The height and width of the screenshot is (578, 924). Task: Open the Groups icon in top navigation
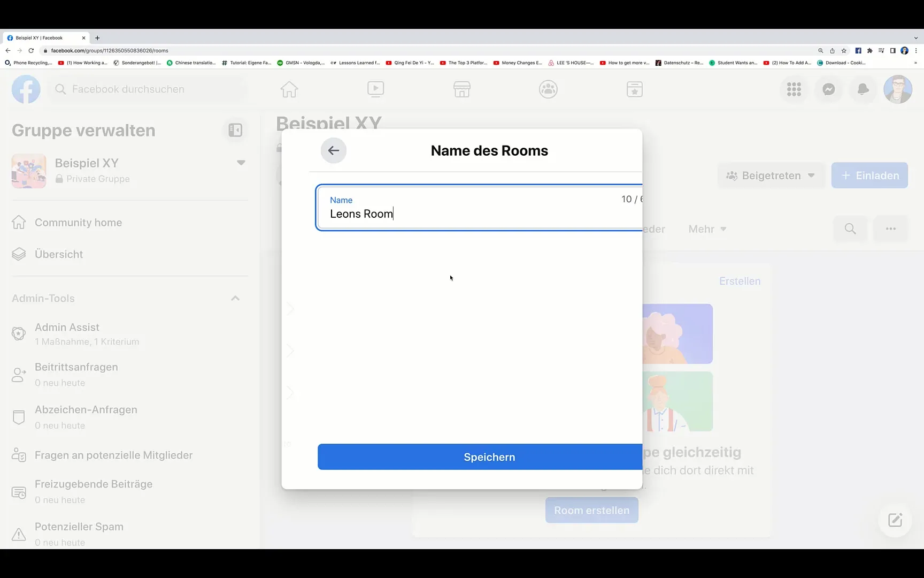pyautogui.click(x=548, y=89)
